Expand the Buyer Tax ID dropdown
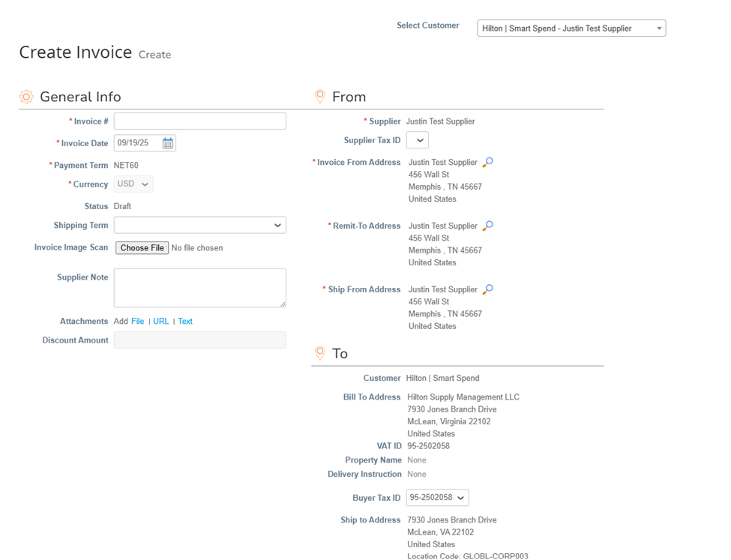 (437, 498)
